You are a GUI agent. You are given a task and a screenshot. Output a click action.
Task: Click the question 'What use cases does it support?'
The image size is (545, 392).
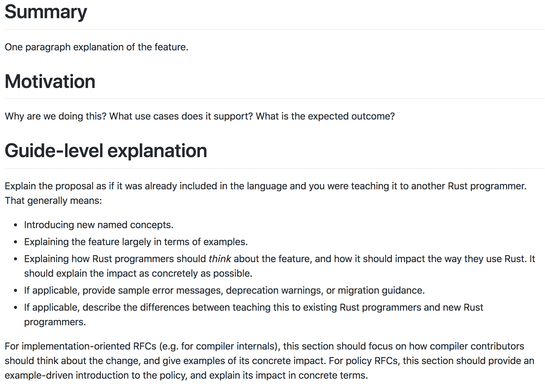[x=181, y=116]
